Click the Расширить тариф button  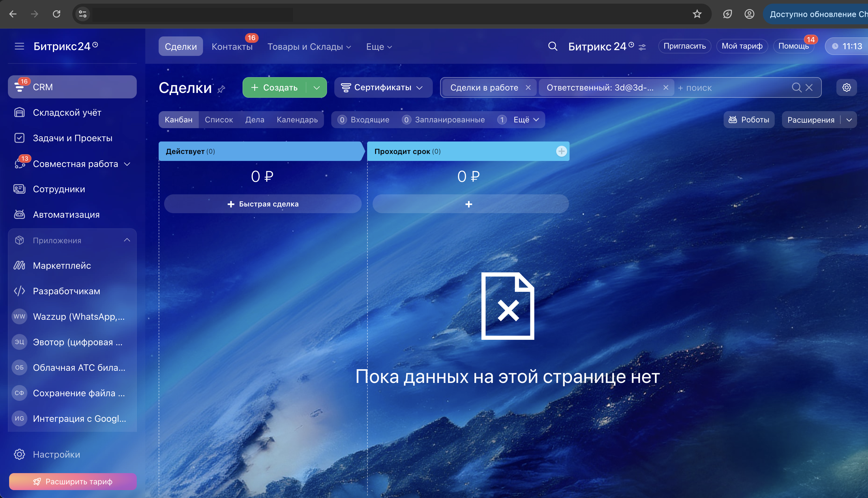[73, 482]
